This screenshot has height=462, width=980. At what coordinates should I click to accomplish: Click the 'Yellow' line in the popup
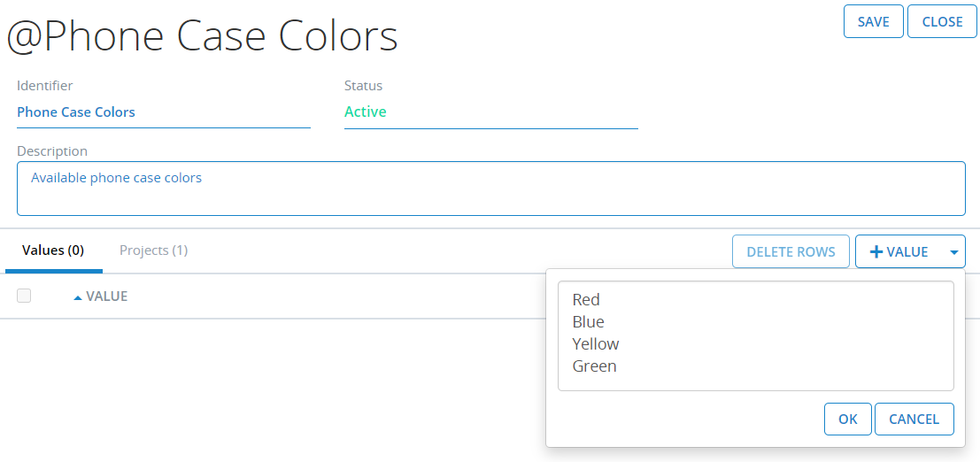596,344
